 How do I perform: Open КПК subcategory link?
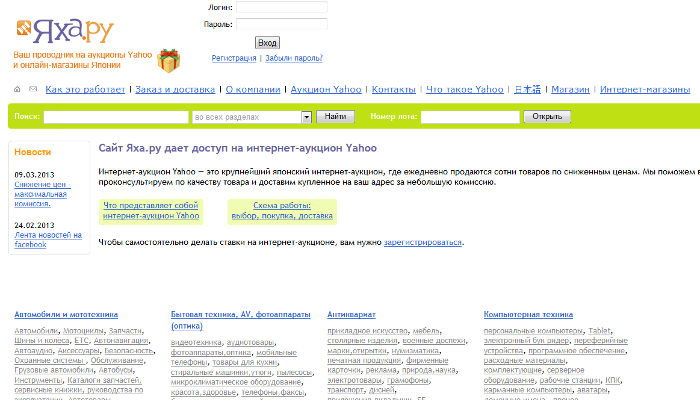click(612, 380)
